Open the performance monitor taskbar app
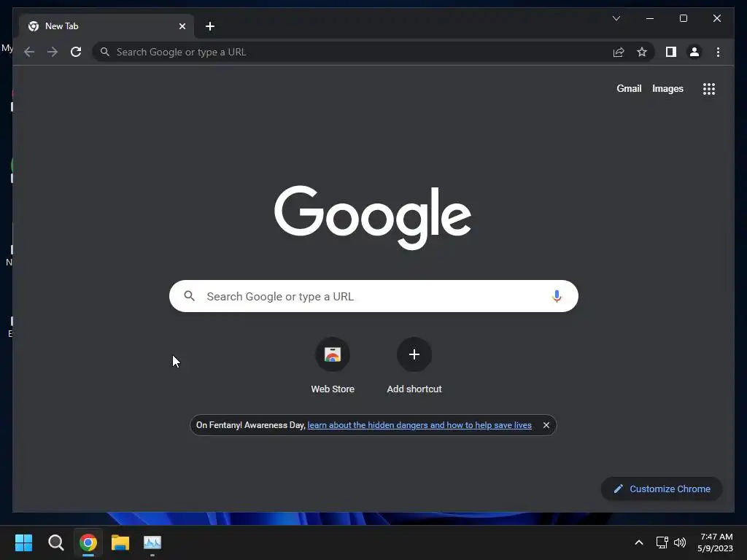747x560 pixels. click(152, 542)
